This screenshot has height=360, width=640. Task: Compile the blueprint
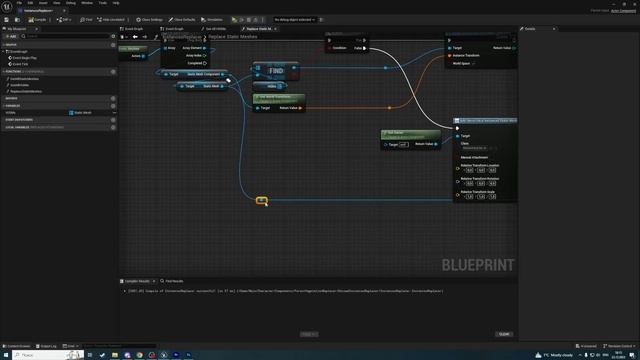[x=37, y=20]
